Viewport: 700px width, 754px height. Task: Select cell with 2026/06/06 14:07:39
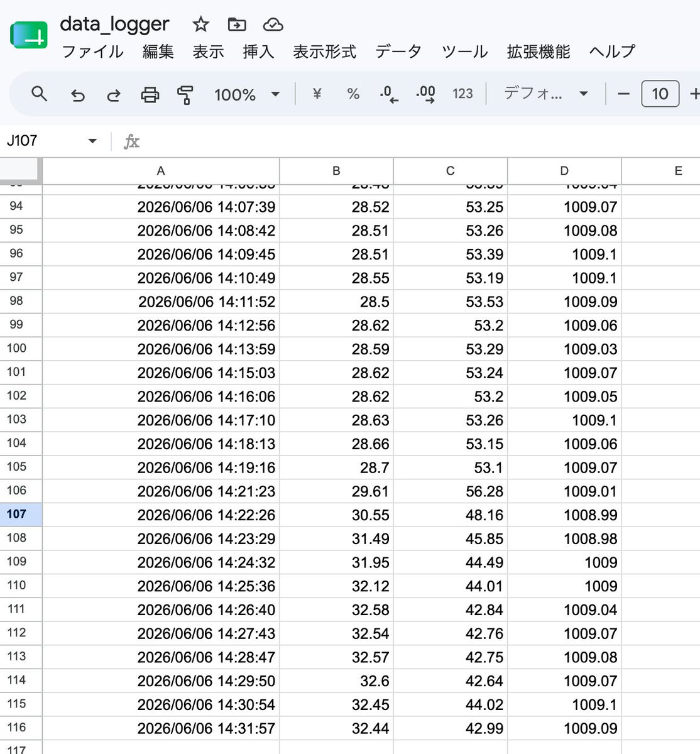coord(161,207)
